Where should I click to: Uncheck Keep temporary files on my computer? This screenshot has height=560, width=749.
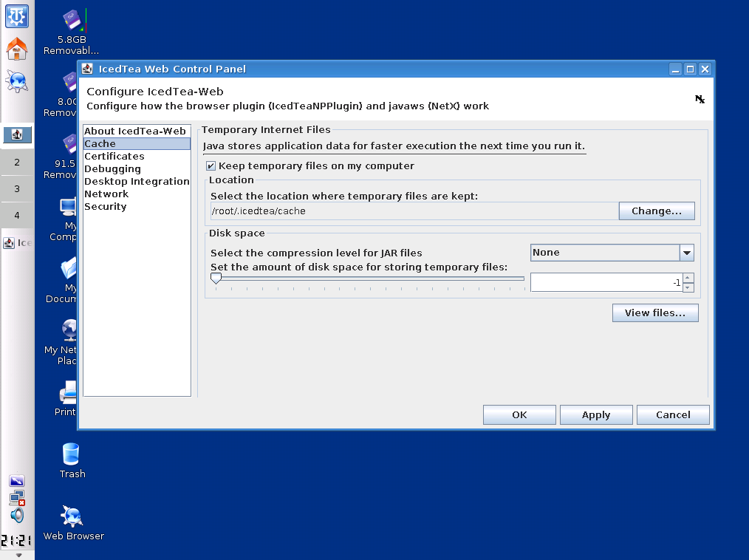coord(211,165)
